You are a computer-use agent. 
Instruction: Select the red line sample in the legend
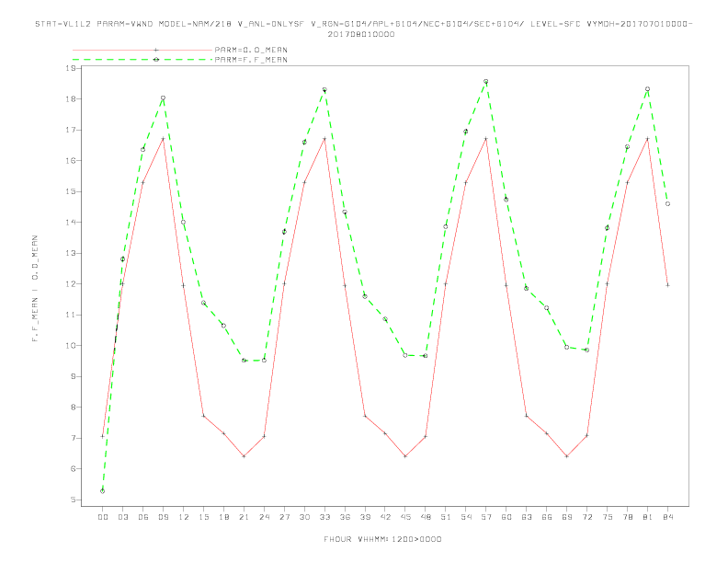point(142,50)
